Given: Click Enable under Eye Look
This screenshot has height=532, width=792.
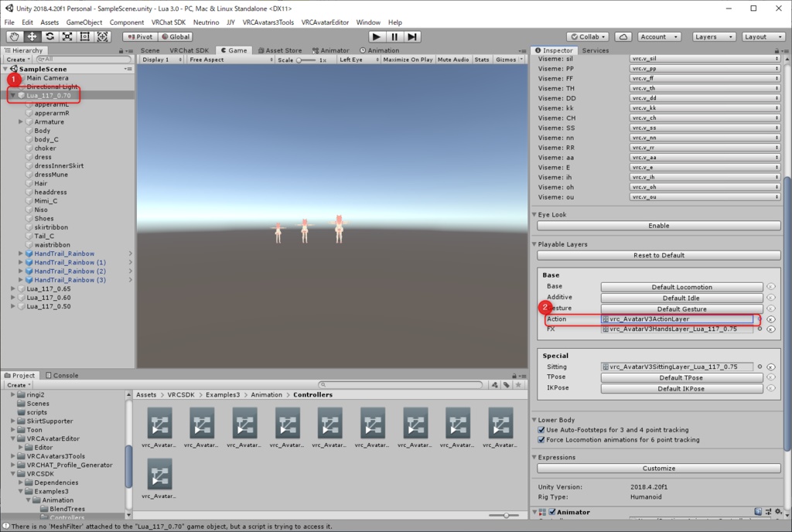Looking at the screenshot, I should 659,226.
